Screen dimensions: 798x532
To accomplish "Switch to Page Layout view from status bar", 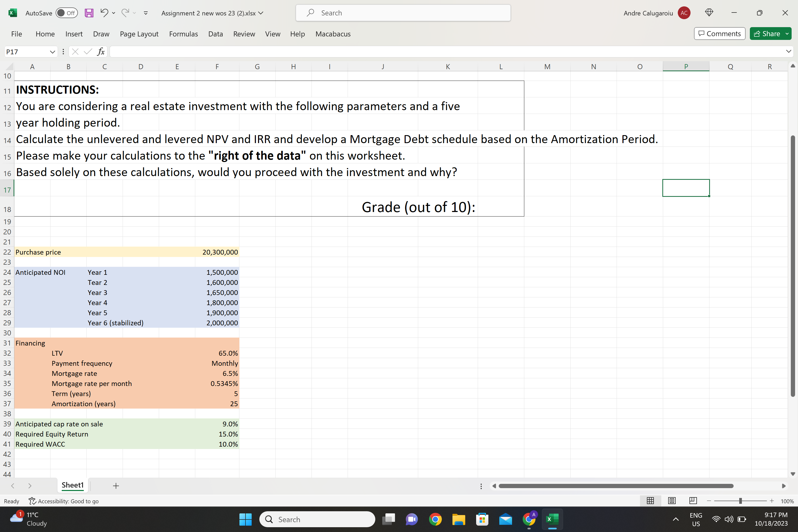I will (672, 501).
